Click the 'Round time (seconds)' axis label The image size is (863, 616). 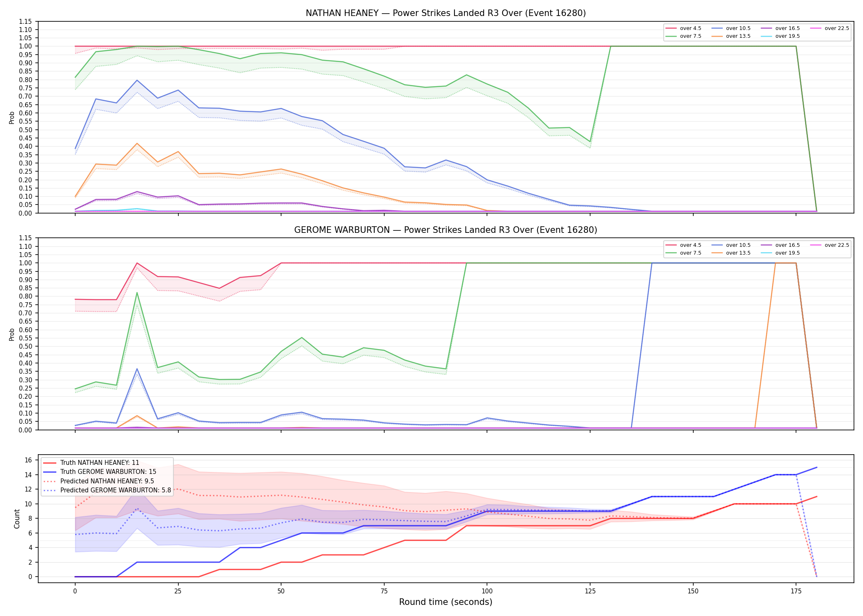(x=445, y=602)
